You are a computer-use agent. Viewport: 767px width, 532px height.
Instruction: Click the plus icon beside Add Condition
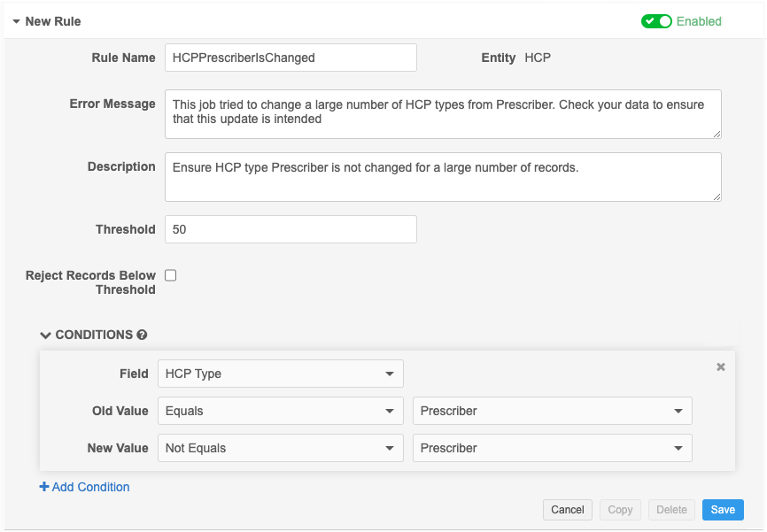click(x=44, y=487)
